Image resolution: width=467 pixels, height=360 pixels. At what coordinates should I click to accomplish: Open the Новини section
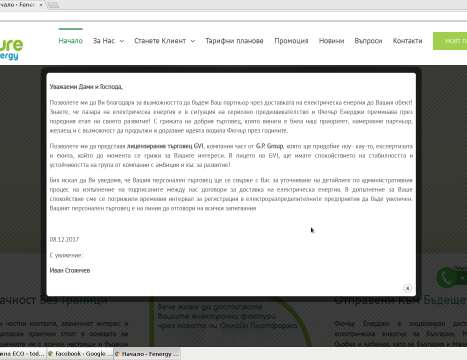[x=331, y=41]
